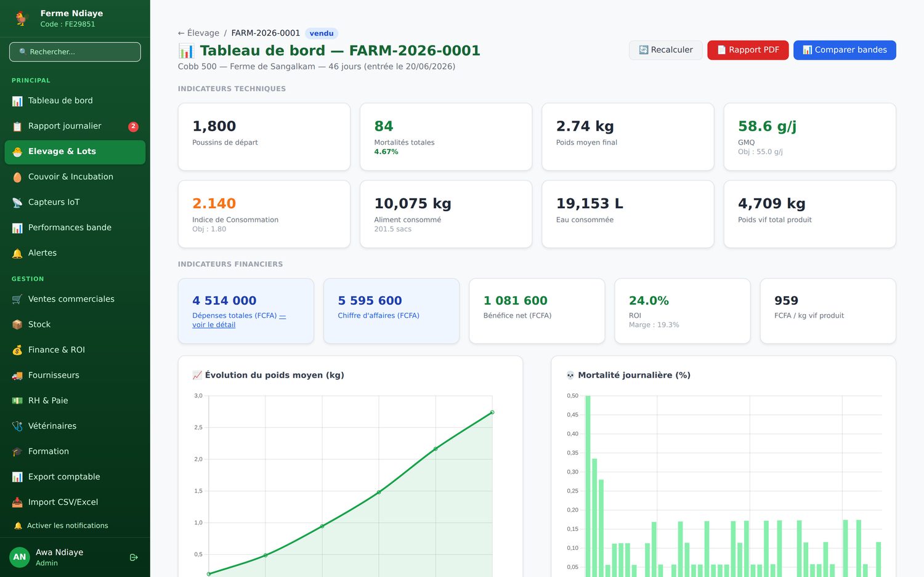Click the Recalculer button
Screen dimensions: 924x577
coord(666,50)
